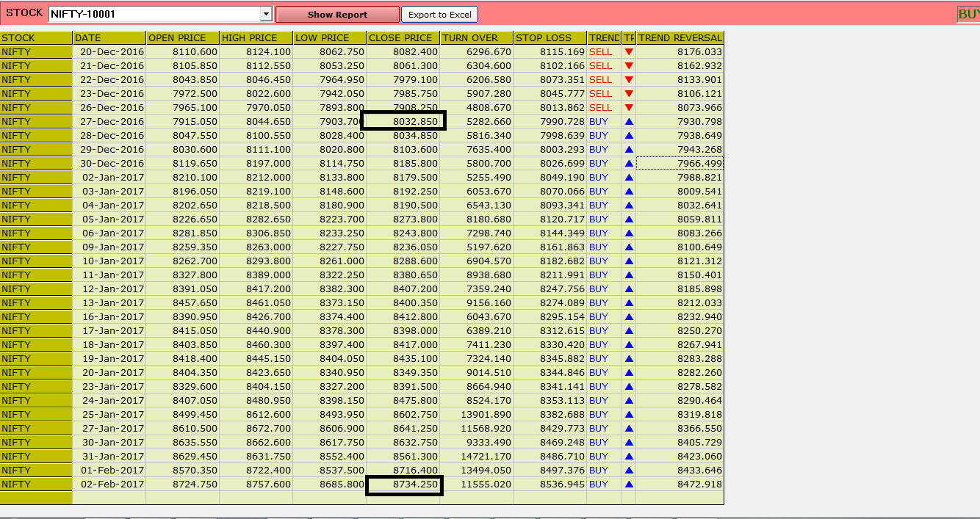Click the Show Report button
The image size is (980, 519).
(x=337, y=14)
